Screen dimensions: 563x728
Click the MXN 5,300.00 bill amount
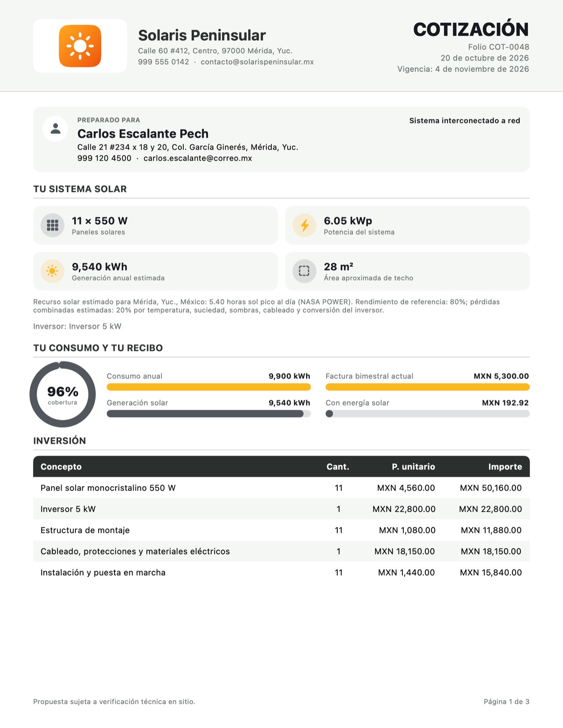click(501, 376)
